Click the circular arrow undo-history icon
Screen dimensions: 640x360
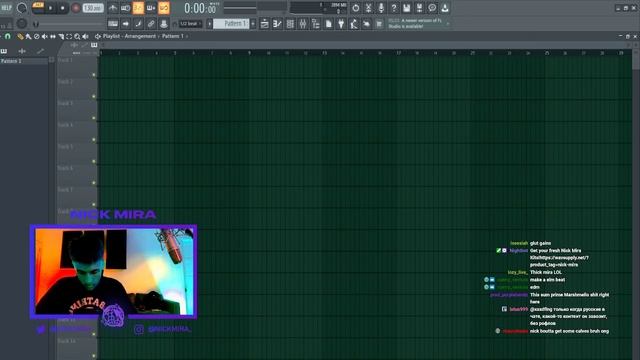[x=356, y=8]
